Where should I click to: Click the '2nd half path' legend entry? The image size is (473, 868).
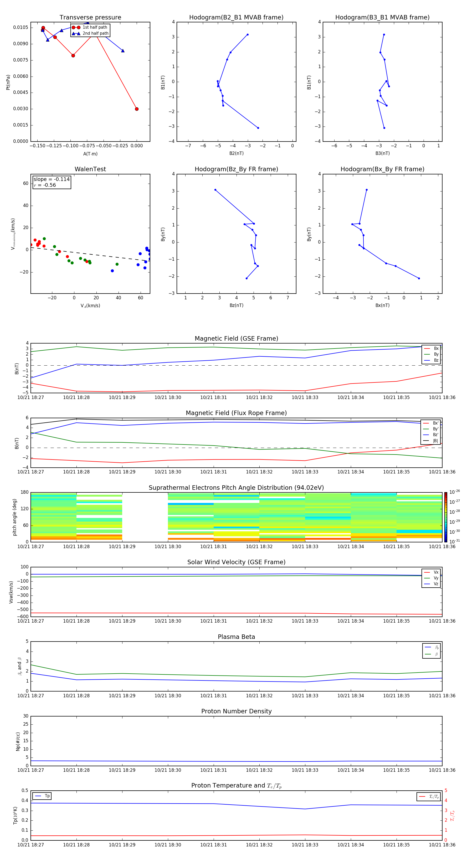[x=90, y=33]
